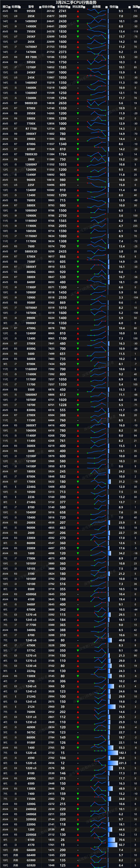The width and height of the screenshot is (140, 868).
Task: Click the trend arrow in the 10900KF row
Action: click(x=78, y=210)
